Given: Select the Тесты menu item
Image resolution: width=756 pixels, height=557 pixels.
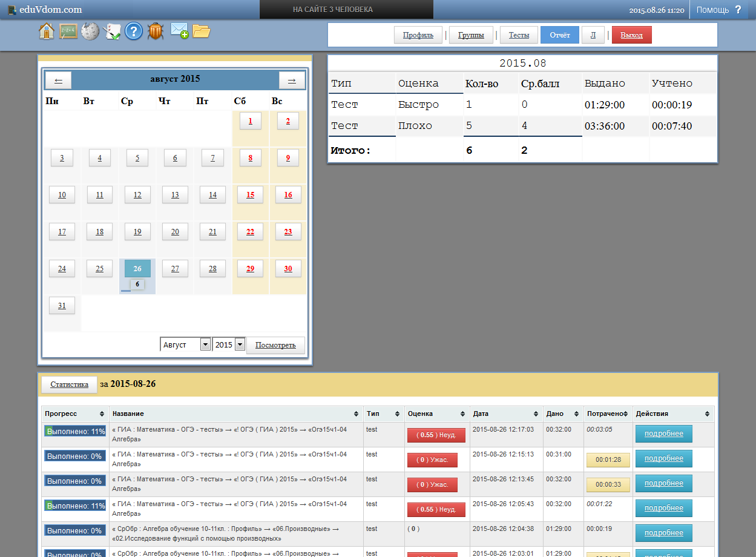Looking at the screenshot, I should tap(519, 35).
